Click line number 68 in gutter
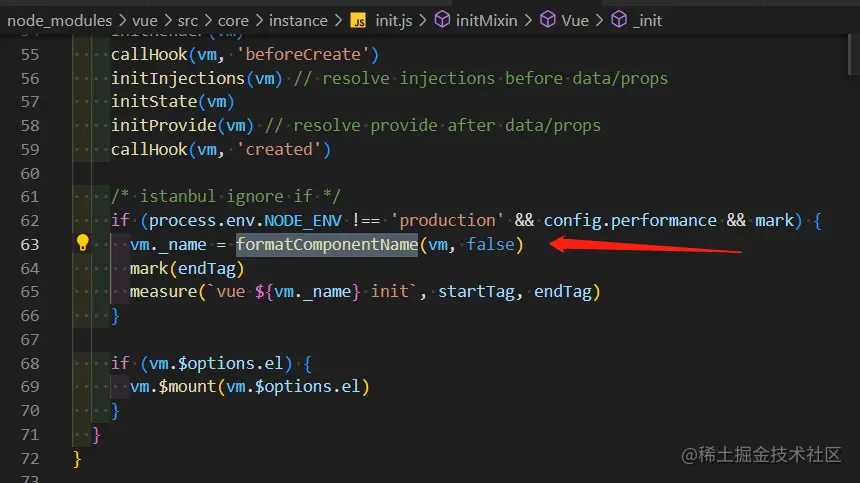Screen dimensions: 860x483 point(30,363)
